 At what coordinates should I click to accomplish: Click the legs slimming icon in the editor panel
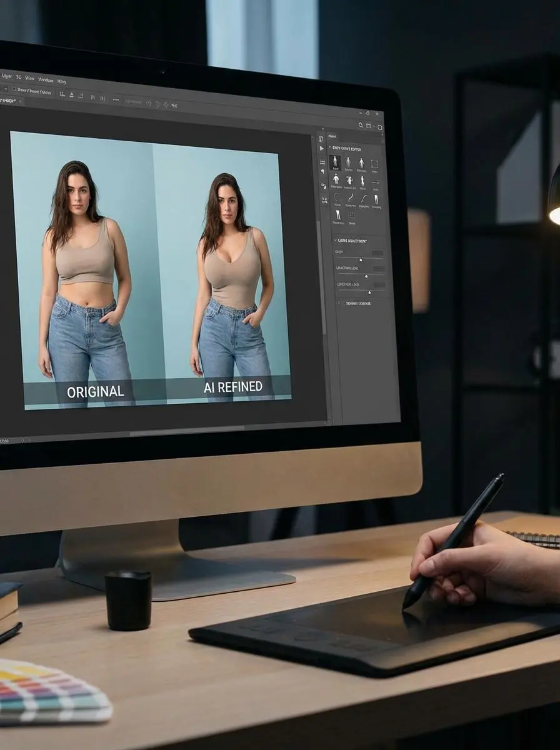(x=377, y=199)
